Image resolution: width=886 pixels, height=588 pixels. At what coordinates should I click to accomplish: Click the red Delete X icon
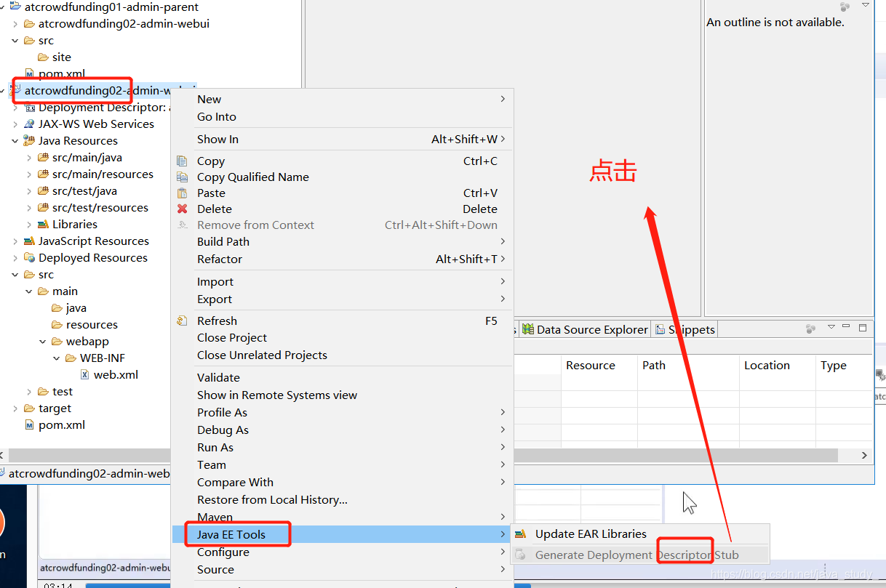click(183, 209)
